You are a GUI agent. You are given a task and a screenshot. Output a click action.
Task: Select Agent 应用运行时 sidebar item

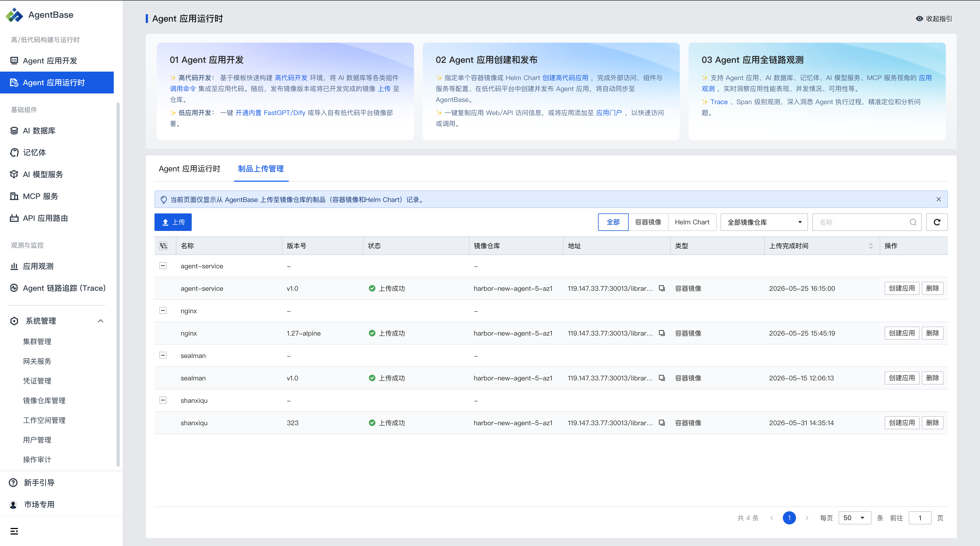click(x=57, y=83)
